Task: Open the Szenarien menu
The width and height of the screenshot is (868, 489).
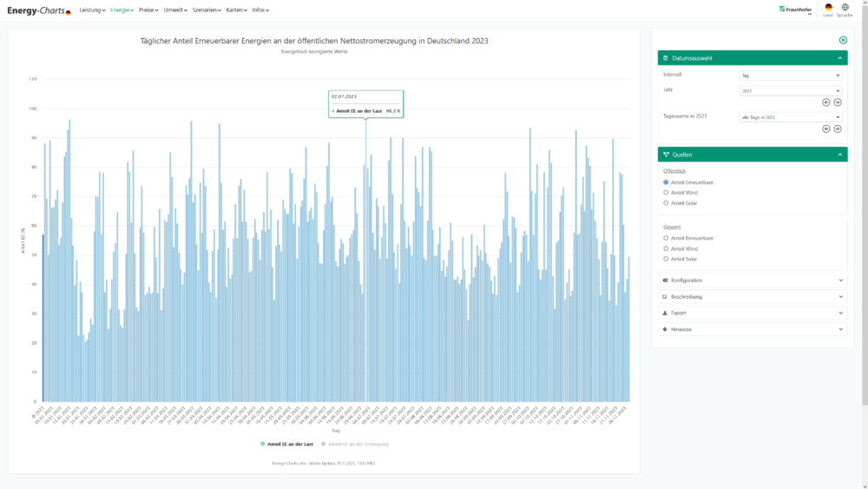Action: [x=207, y=10]
